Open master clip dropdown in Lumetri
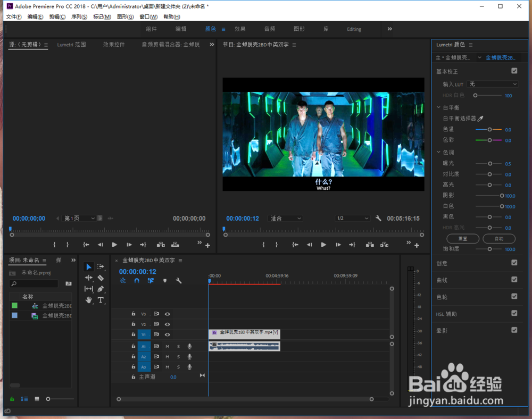Image resolution: width=532 pixels, height=419 pixels. point(479,57)
